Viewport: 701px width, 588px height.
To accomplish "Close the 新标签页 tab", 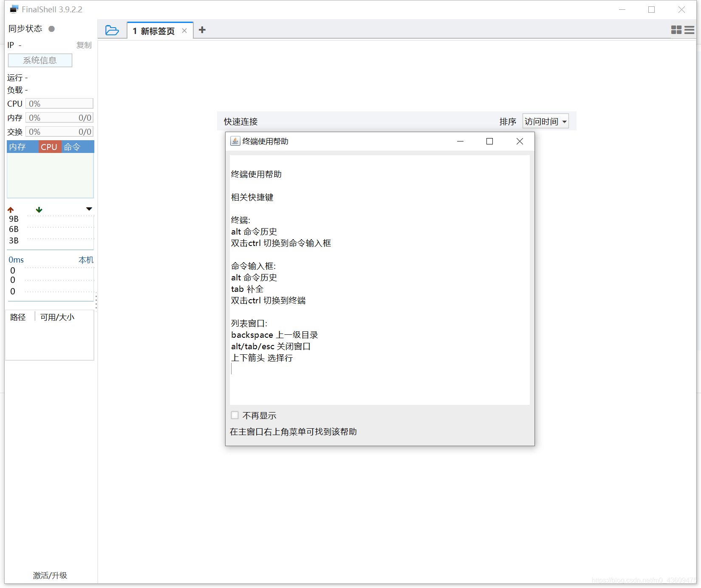I will 184,31.
